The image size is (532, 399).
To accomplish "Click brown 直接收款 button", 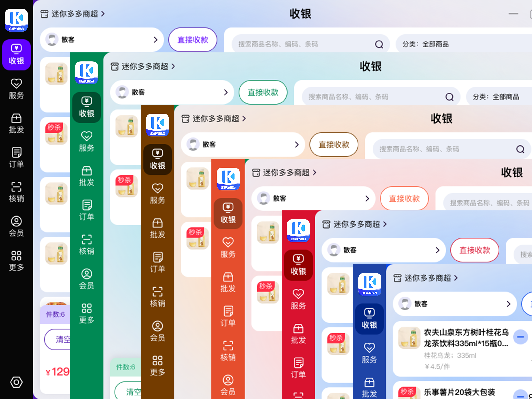I will coord(334,144).
